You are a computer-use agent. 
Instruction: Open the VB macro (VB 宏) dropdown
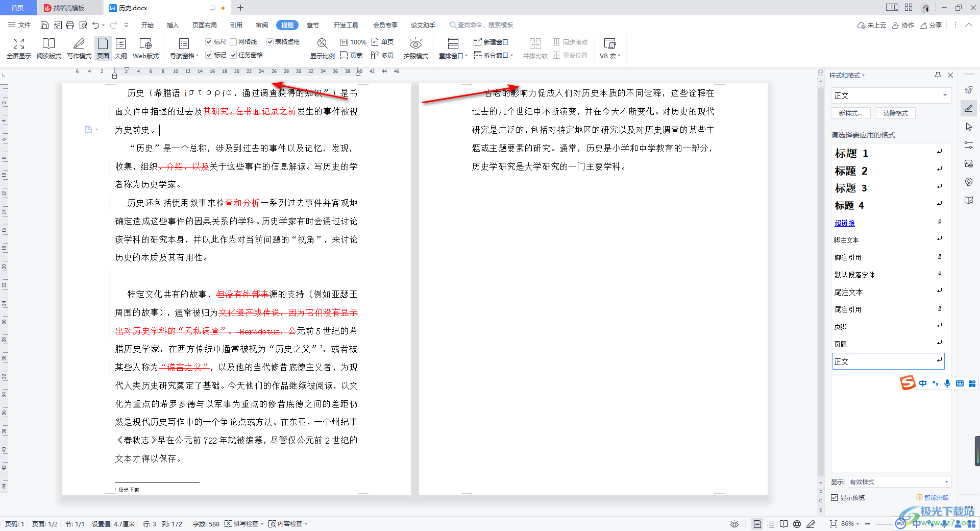click(610, 56)
